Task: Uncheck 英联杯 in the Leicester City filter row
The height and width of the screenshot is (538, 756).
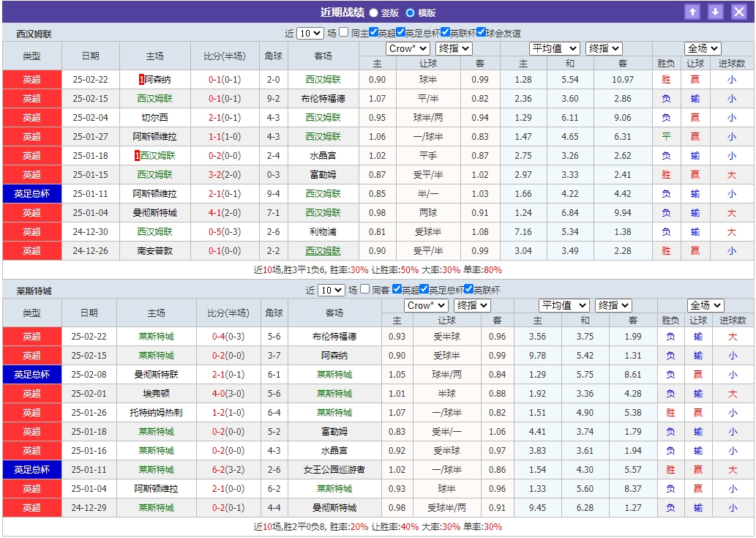Action: tap(470, 291)
